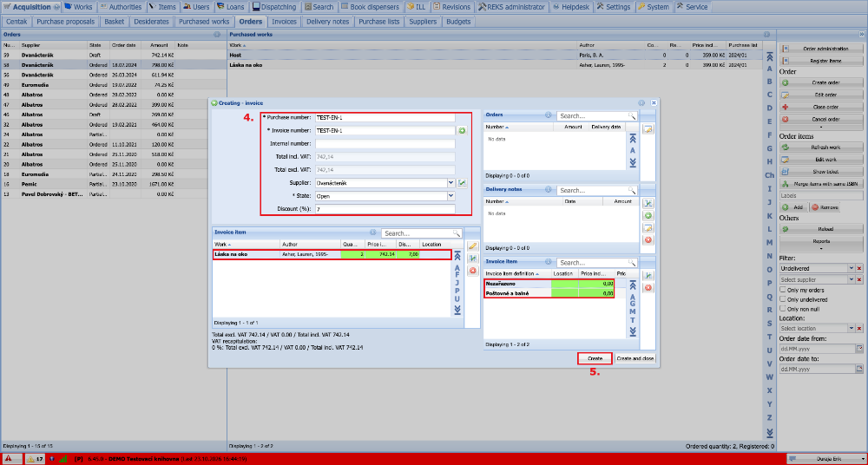The width and height of the screenshot is (868, 465).
Task: Expand Cancel order button menu arrow
Action: 821,126
